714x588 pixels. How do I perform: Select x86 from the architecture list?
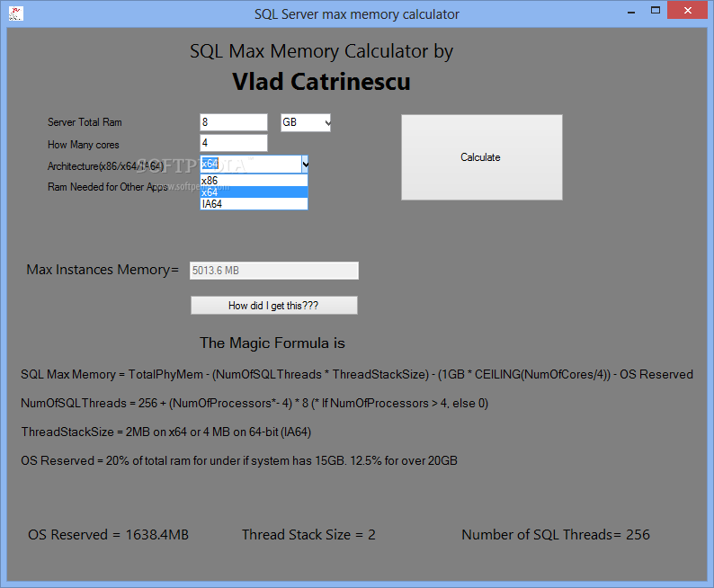[x=254, y=181]
